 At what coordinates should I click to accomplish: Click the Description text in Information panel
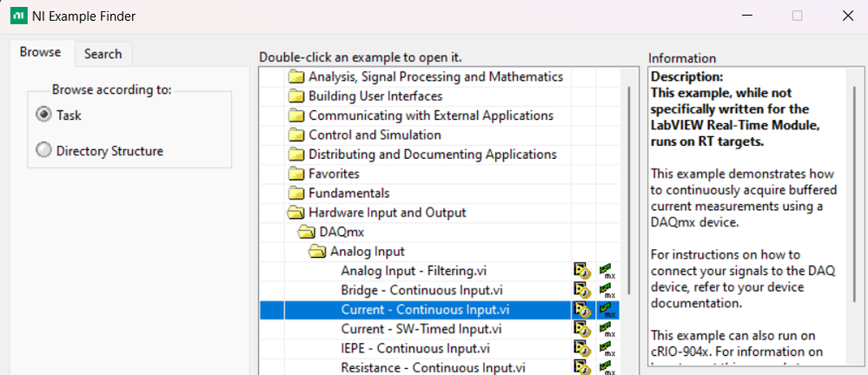[686, 77]
